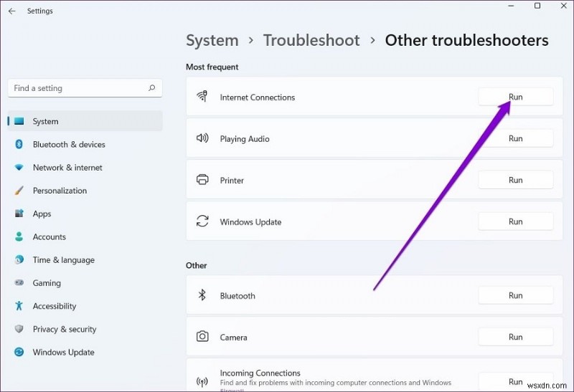574x392 pixels.
Task: Click System in the breadcrumb
Action: [x=212, y=40]
